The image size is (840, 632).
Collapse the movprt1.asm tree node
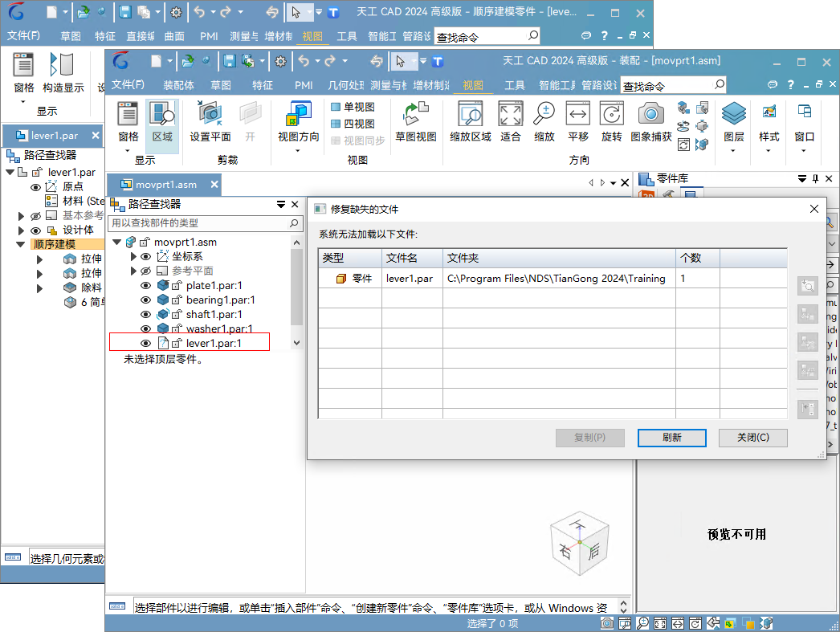pyautogui.click(x=116, y=242)
